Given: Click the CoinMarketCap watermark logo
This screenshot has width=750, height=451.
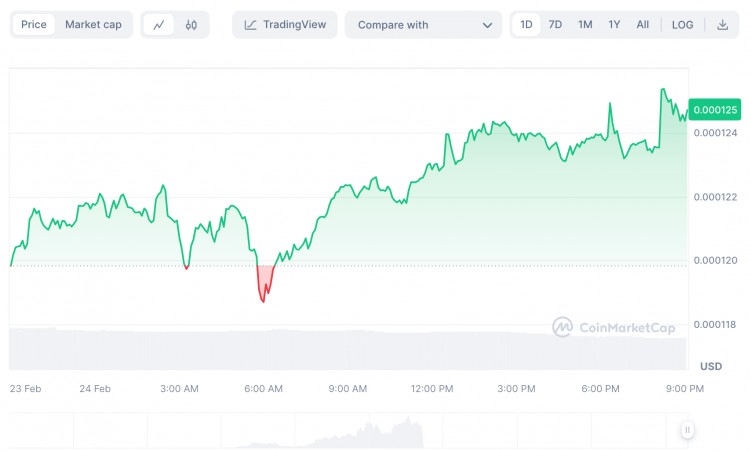Looking at the screenshot, I should point(563,327).
